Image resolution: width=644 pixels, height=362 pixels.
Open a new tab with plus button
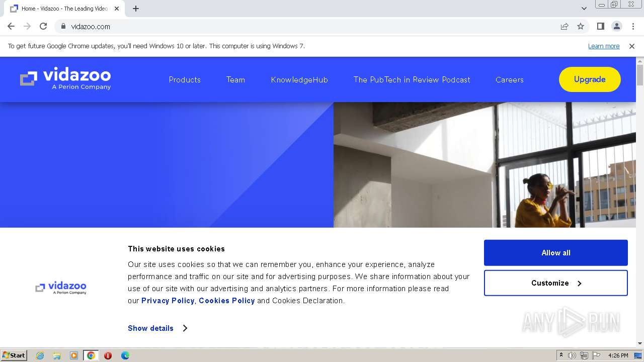[136, 9]
